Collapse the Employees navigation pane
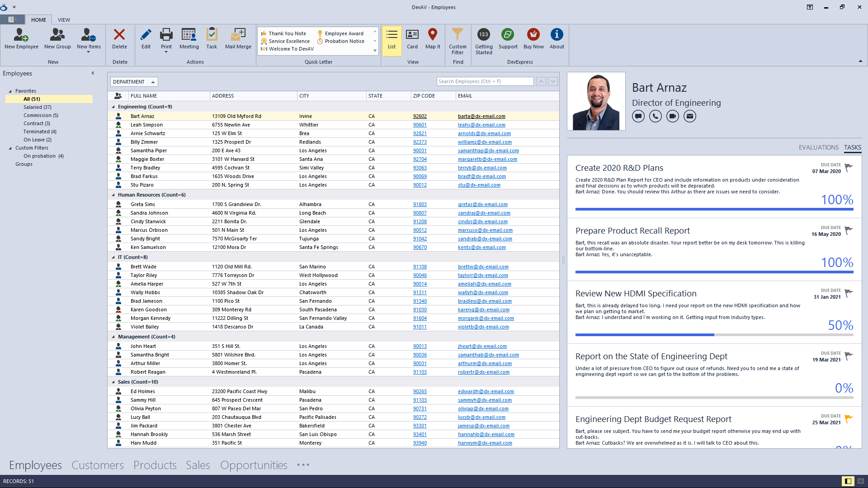 coord(93,73)
